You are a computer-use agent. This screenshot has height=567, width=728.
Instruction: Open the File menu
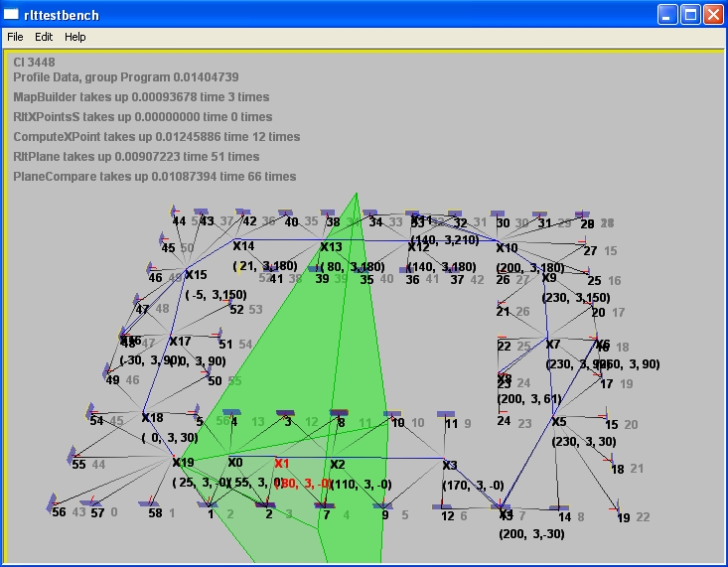point(15,37)
